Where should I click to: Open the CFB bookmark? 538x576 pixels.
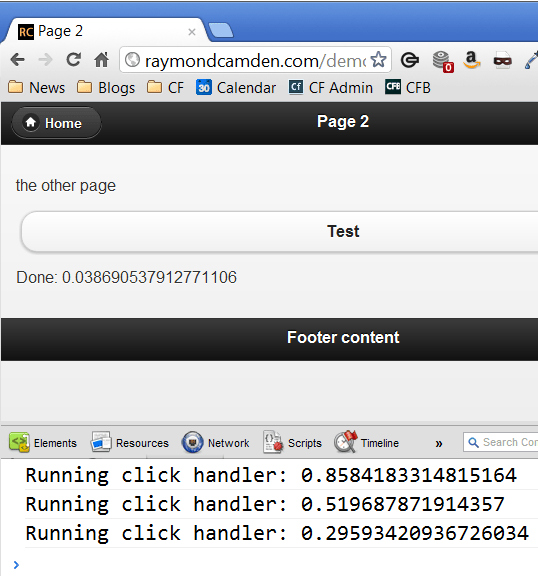click(x=408, y=88)
